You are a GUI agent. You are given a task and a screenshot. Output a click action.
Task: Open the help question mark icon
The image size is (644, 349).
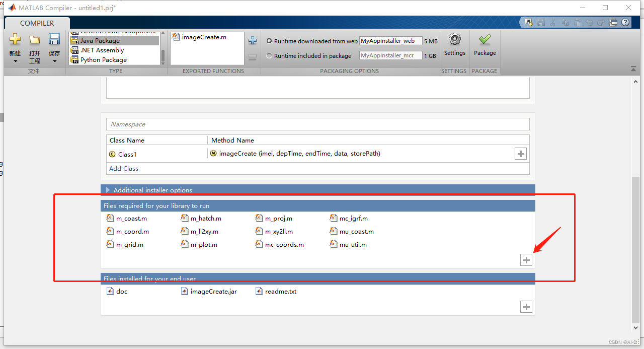[x=625, y=22]
